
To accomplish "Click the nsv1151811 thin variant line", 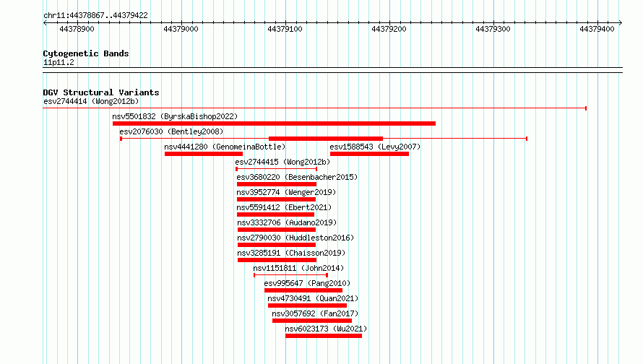I will coord(290,275).
